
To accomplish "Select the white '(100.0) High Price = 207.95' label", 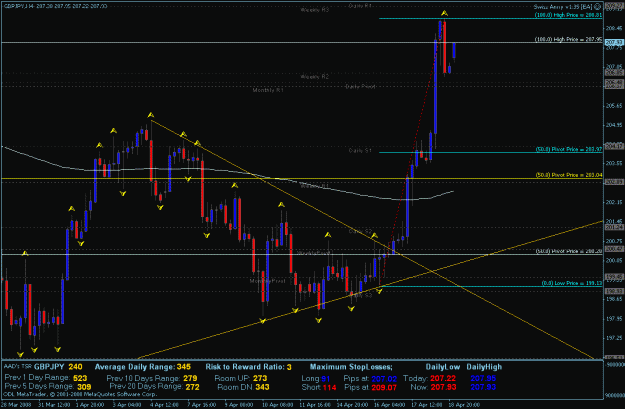I will coord(568,39).
